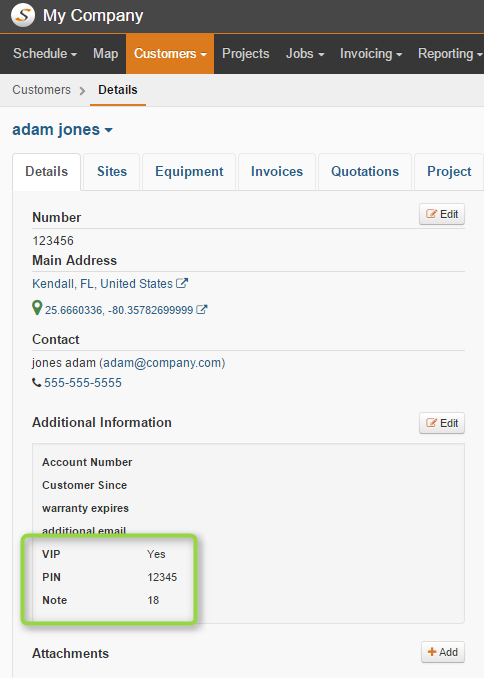The height and width of the screenshot is (678, 484).
Task: Expand the Invoicing menu
Action: tap(371, 54)
